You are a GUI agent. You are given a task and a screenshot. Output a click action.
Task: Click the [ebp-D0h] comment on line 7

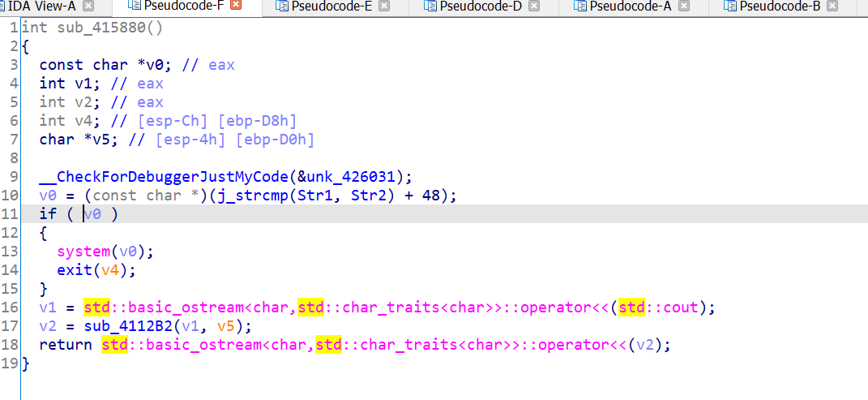(275, 140)
